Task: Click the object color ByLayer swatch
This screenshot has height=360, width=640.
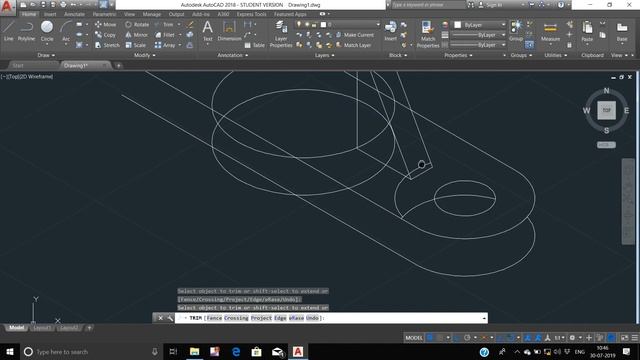Action: tap(458, 25)
